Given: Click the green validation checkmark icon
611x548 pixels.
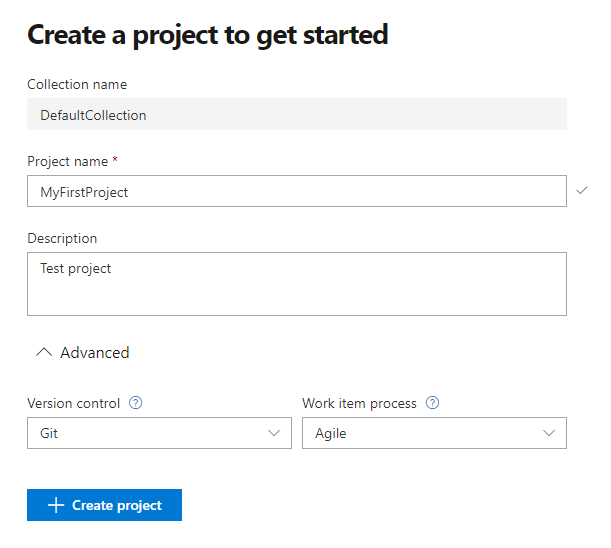Looking at the screenshot, I should [x=583, y=190].
